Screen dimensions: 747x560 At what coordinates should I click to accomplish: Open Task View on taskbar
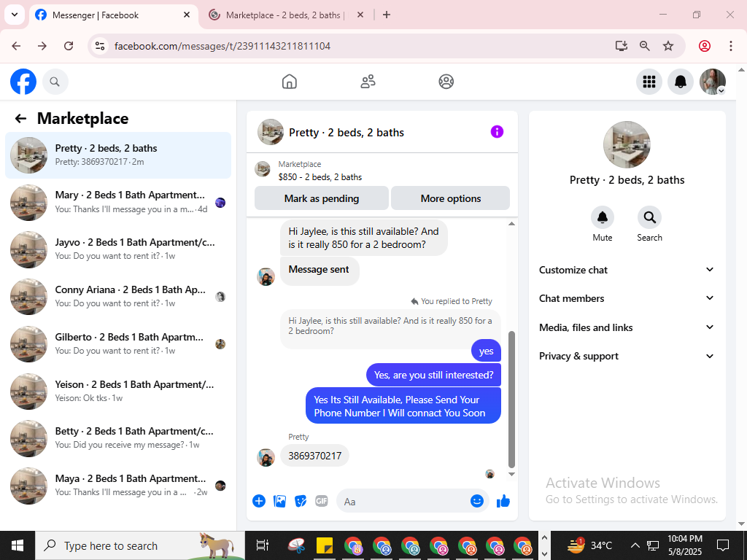(x=263, y=545)
